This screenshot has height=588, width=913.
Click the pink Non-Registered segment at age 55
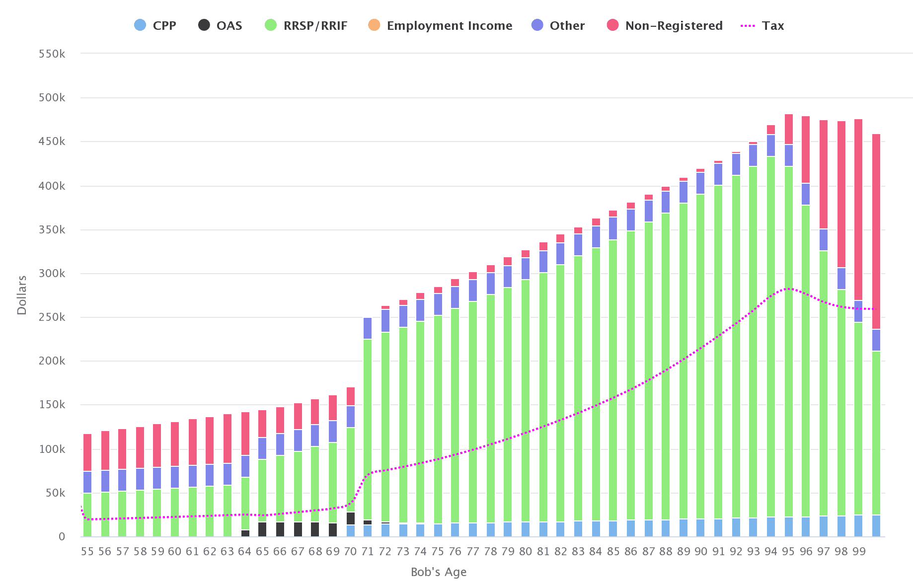(x=87, y=452)
